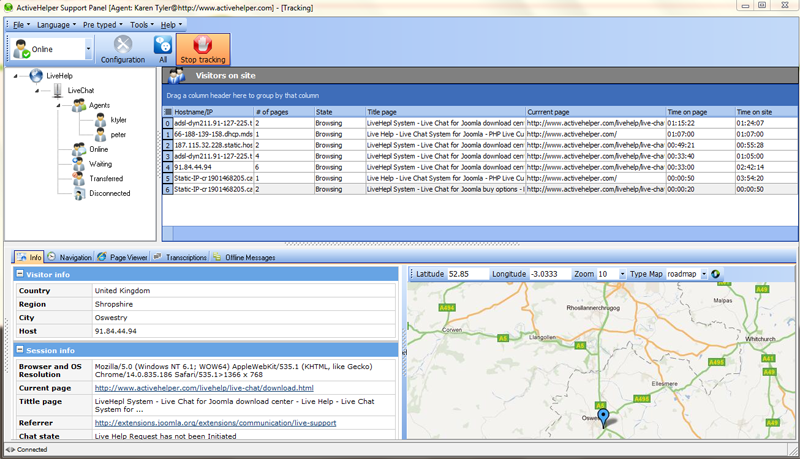Select the Waiting node in tree
The image size is (800, 459).
(100, 164)
